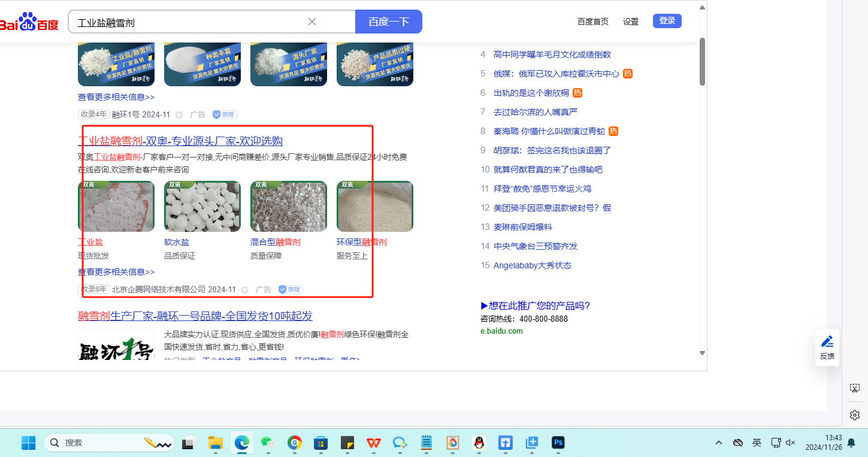Open the 工业盐融雪剂-双奥 result title
868x457 pixels.
pyautogui.click(x=180, y=141)
